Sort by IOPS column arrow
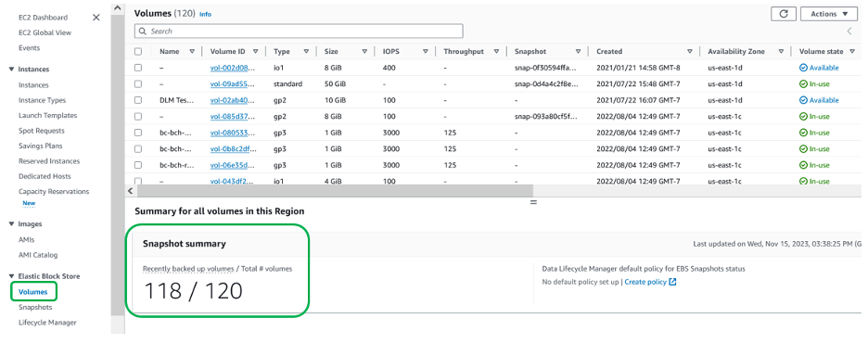 coord(425,52)
